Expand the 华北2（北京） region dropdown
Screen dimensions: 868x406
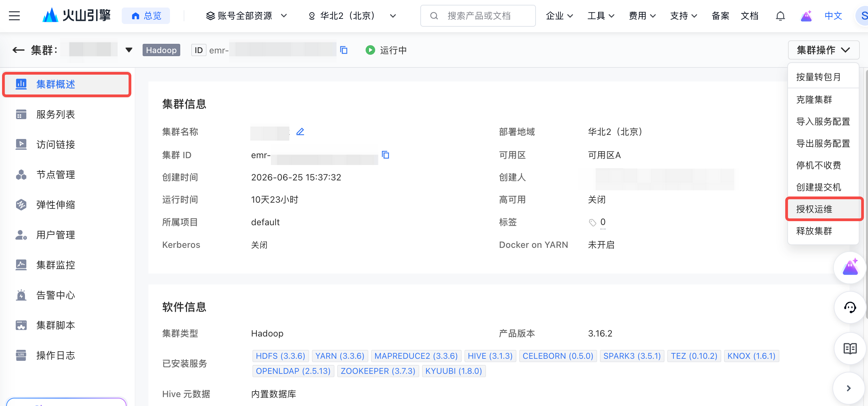pos(352,16)
